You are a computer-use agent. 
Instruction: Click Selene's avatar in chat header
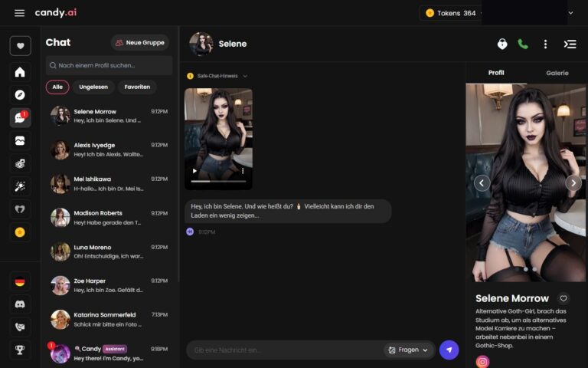pyautogui.click(x=201, y=44)
